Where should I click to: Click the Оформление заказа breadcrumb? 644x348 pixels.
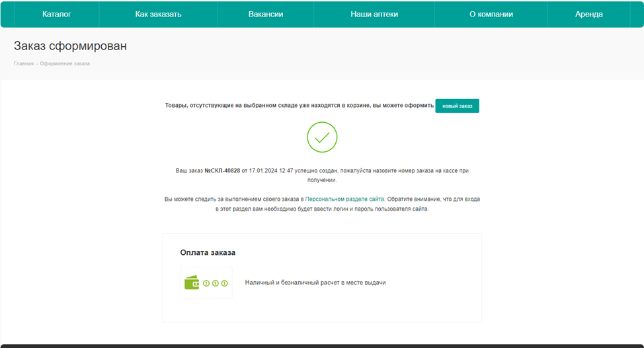65,63
